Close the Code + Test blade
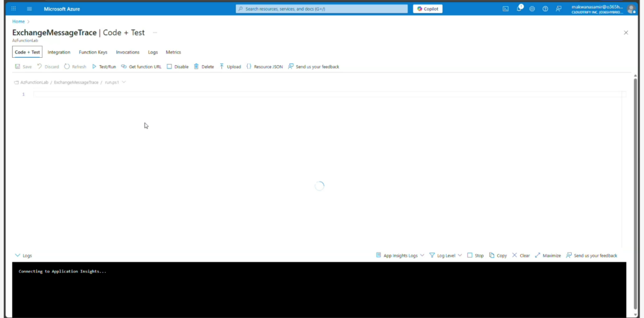The height and width of the screenshot is (318, 644). (x=626, y=33)
